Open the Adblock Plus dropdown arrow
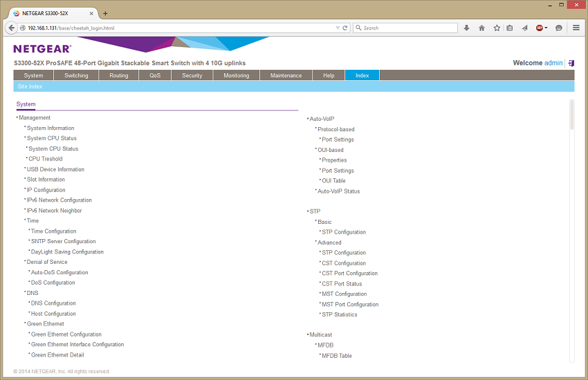Screen dimensions: 588x380 pyautogui.click(x=546, y=28)
